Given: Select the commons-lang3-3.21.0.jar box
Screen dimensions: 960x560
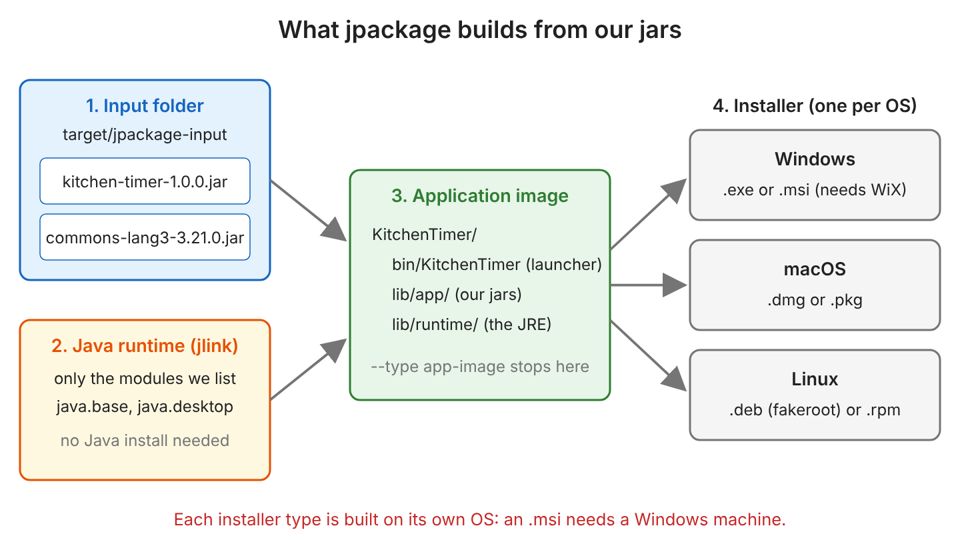Looking at the screenshot, I should pyautogui.click(x=145, y=237).
